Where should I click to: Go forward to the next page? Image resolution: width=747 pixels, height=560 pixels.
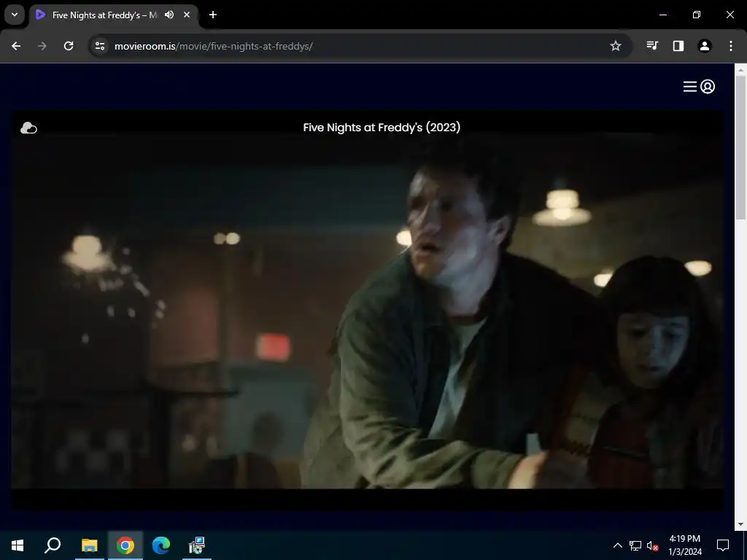point(42,46)
